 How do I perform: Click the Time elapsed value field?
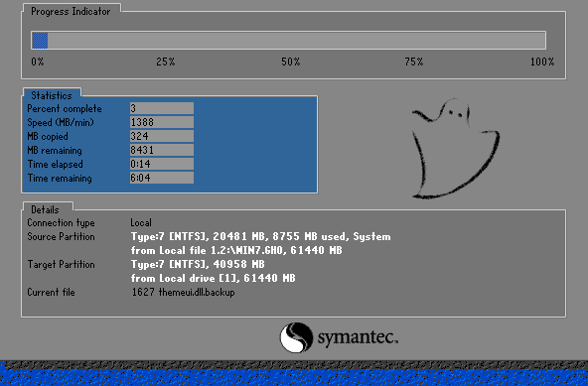pos(162,164)
